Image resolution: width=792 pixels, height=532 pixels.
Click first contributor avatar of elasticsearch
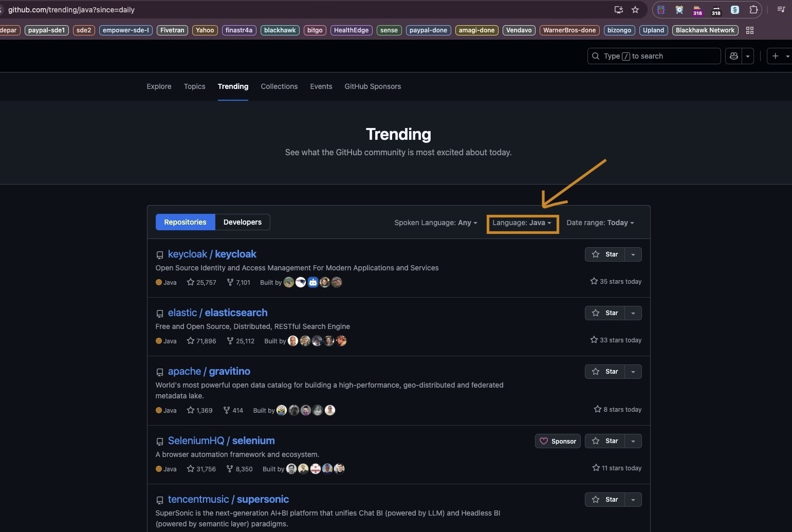(x=293, y=341)
